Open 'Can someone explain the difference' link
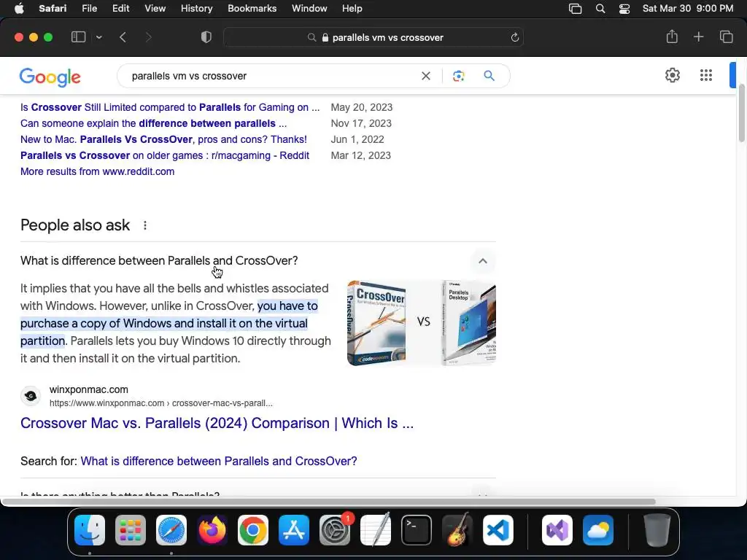 pos(153,123)
